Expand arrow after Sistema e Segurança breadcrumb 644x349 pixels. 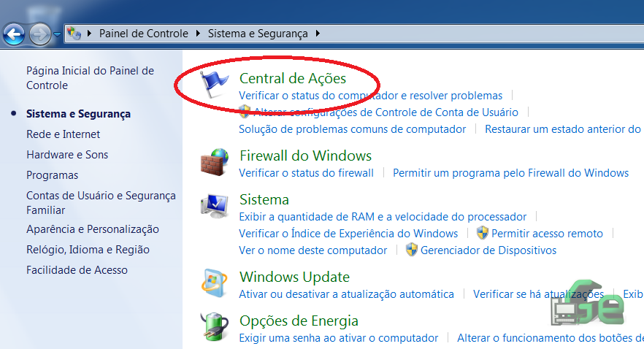[x=318, y=34]
